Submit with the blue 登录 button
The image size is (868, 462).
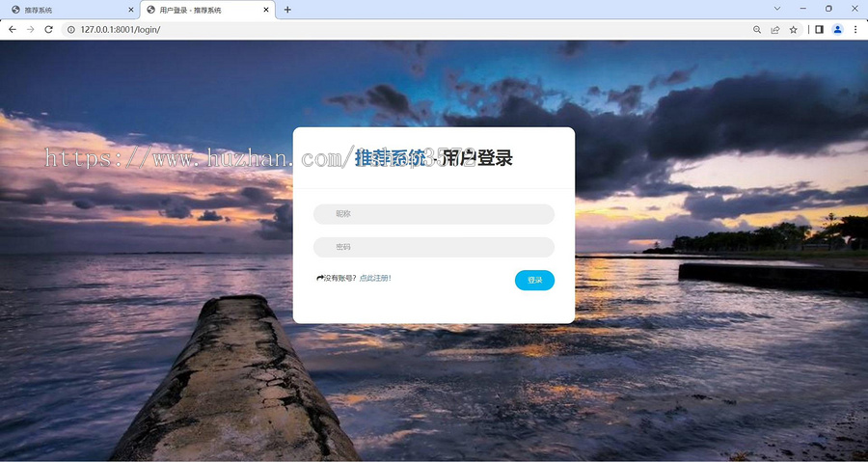[534, 281]
